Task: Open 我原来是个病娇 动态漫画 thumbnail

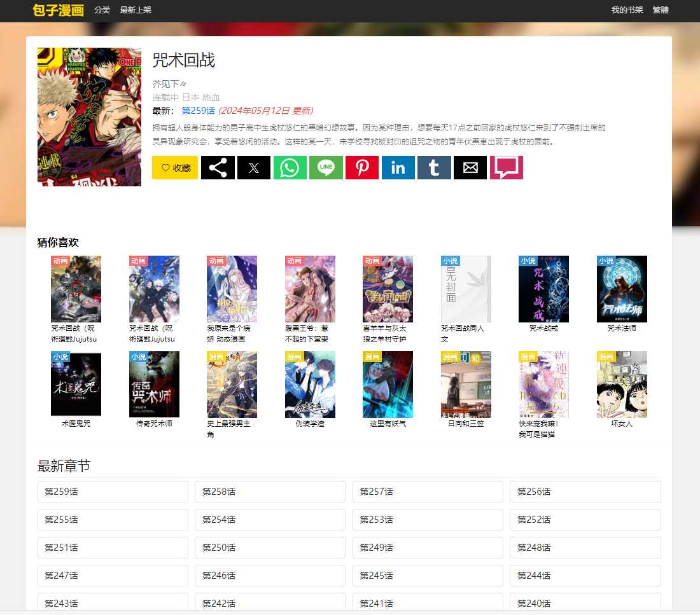Action: (232, 289)
